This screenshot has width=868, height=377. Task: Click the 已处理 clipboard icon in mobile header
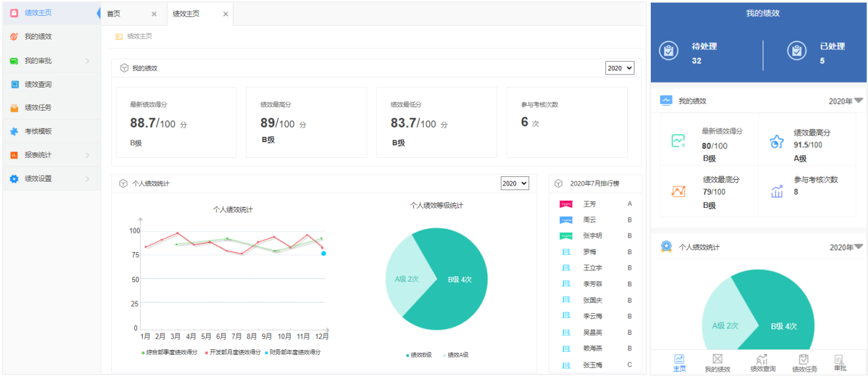[797, 51]
